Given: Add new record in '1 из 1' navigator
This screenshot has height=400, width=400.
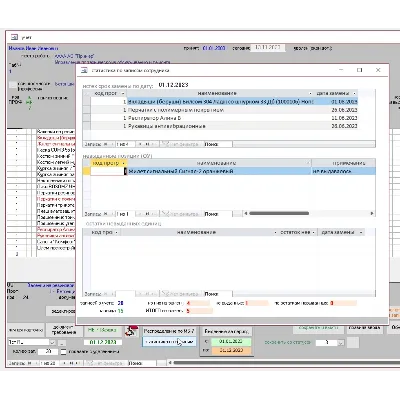Looking at the screenshot, I should click(x=154, y=214).
